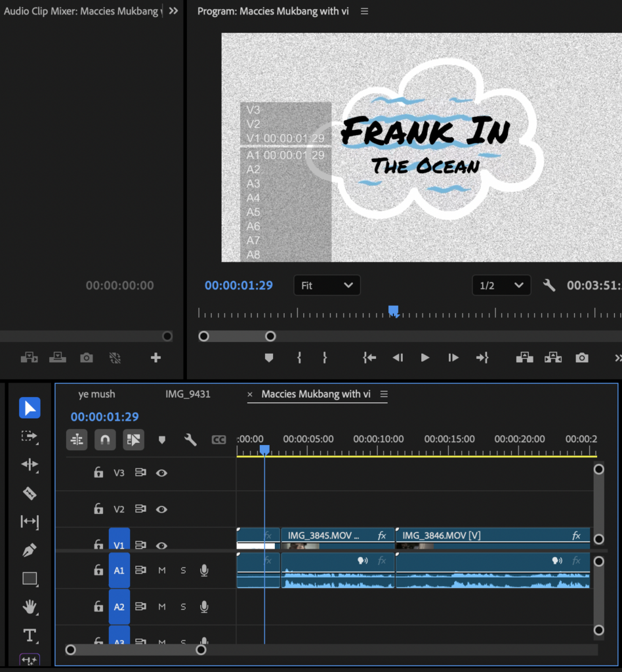Toggle insert sequences as nests
Viewport: 622px width, 672px height.
click(x=77, y=440)
